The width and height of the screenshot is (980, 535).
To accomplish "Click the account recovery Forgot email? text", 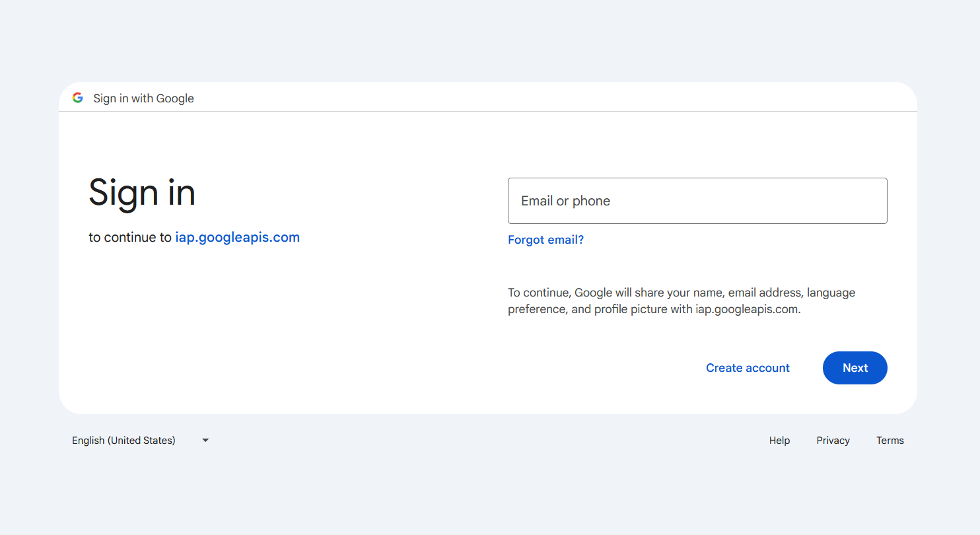I will [x=545, y=239].
